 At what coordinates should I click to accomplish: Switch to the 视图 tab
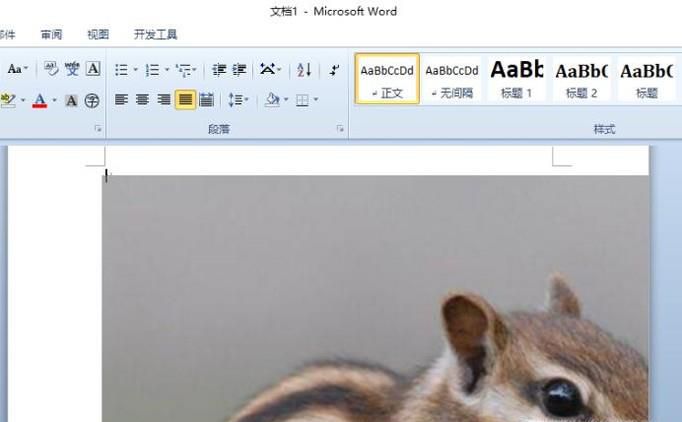(98, 34)
